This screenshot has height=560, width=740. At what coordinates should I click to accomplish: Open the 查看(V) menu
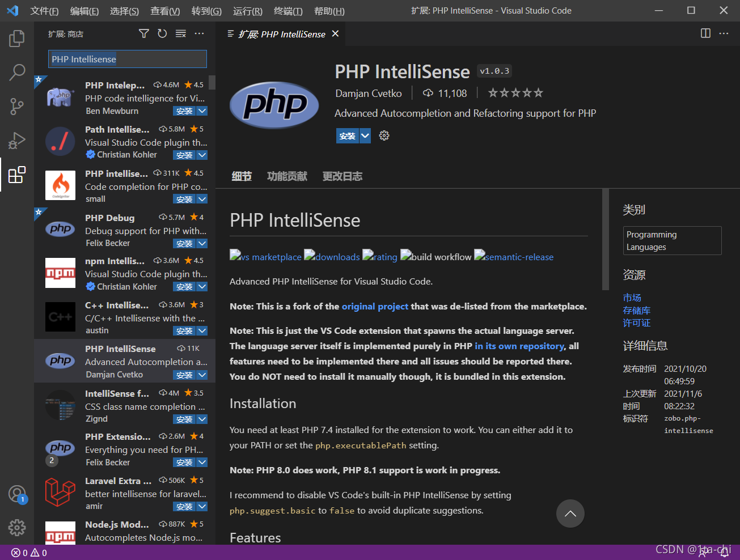point(165,11)
